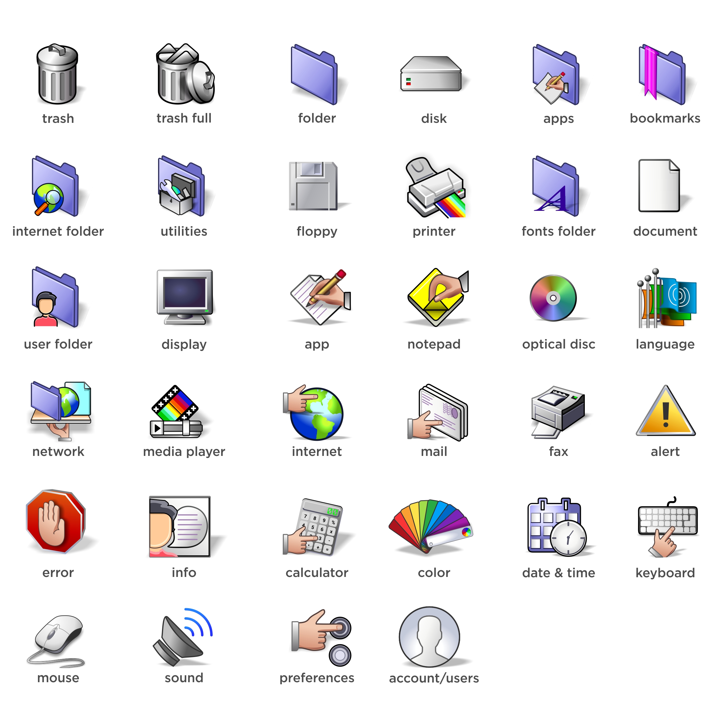Viewport: 728px width, 728px height.
Task: Open the fonts folder icon
Action: pyautogui.click(x=557, y=187)
